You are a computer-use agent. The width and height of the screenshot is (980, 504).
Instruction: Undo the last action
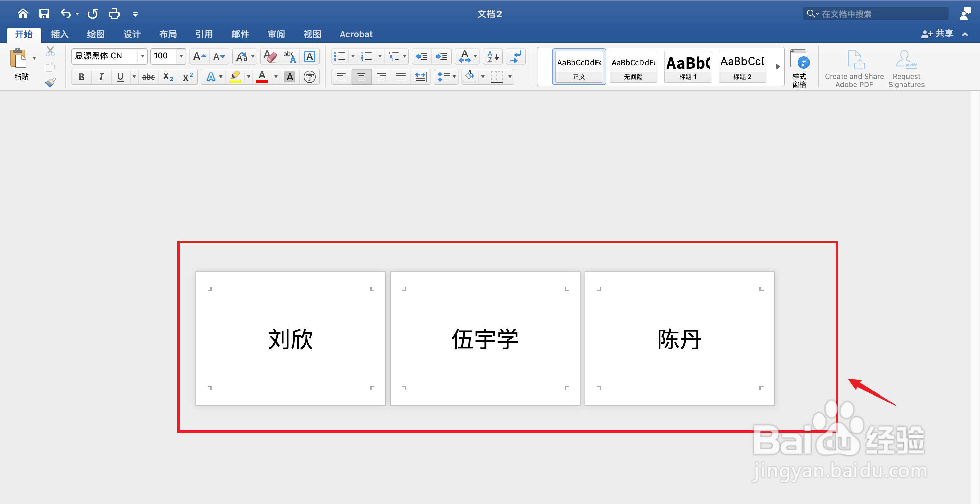[x=65, y=14]
